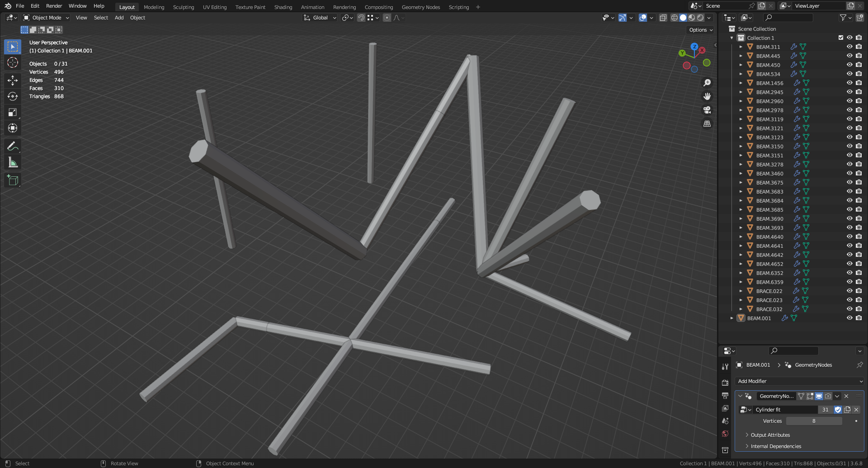Switch to Modeling workspace tab
The width and height of the screenshot is (868, 468).
[154, 7]
